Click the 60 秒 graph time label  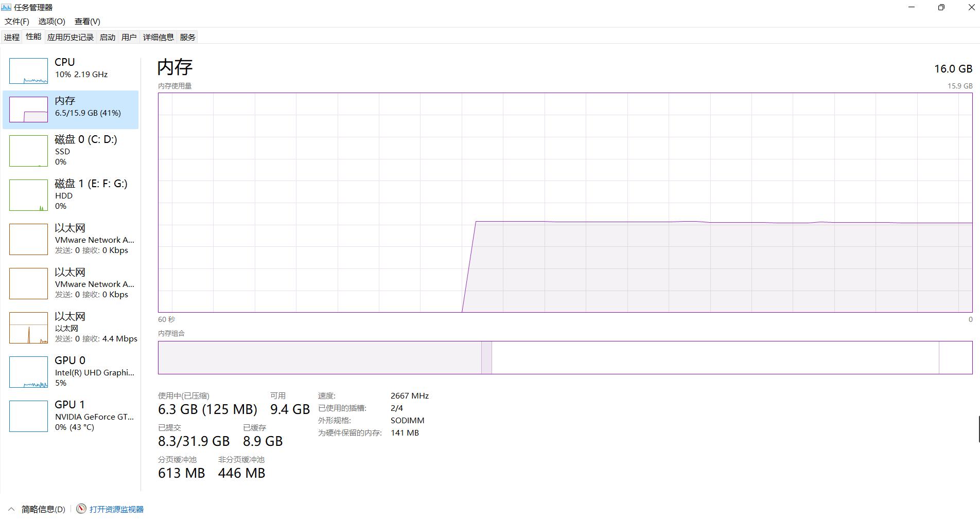pos(167,319)
